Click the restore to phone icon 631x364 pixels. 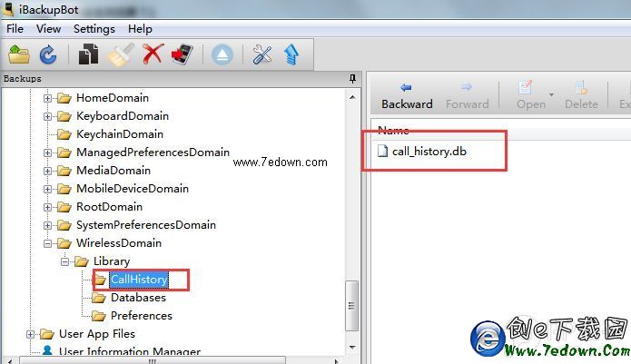pos(182,54)
